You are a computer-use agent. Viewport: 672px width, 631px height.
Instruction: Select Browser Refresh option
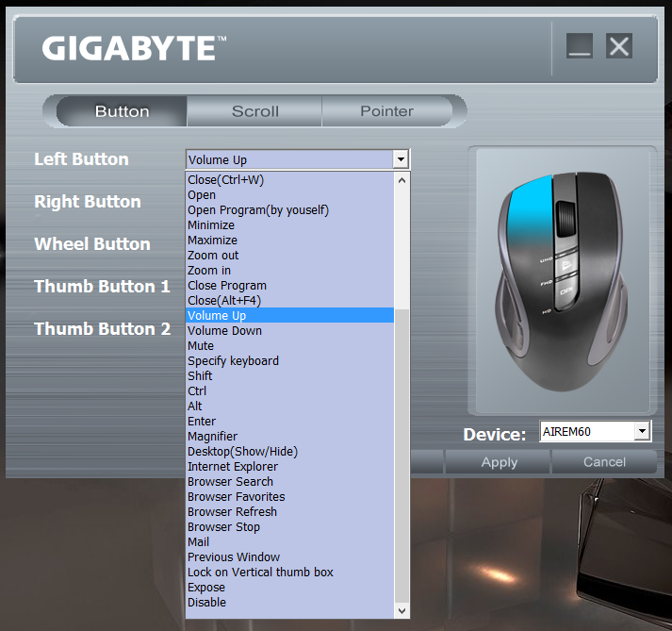(x=289, y=512)
